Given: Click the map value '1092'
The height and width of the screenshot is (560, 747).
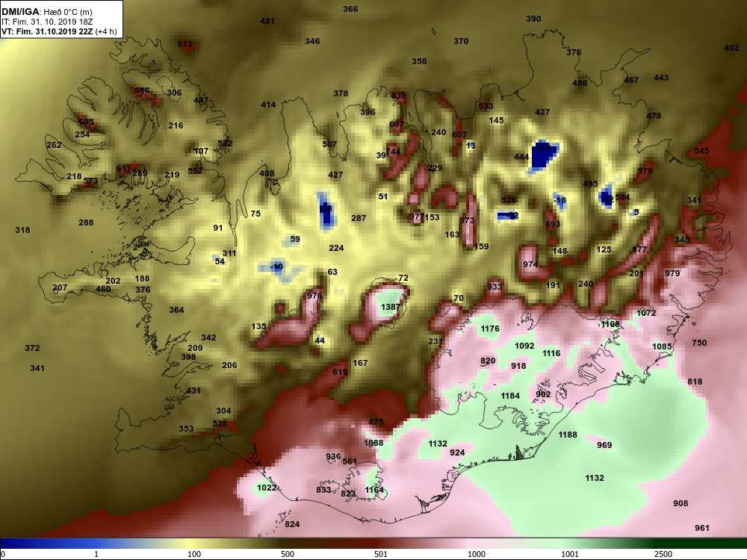Looking at the screenshot, I should (524, 346).
